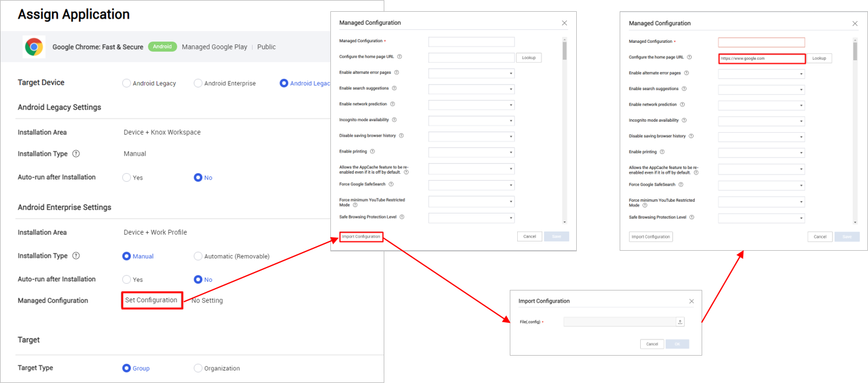
Task: Click the Google Chrome app icon
Action: click(x=34, y=47)
